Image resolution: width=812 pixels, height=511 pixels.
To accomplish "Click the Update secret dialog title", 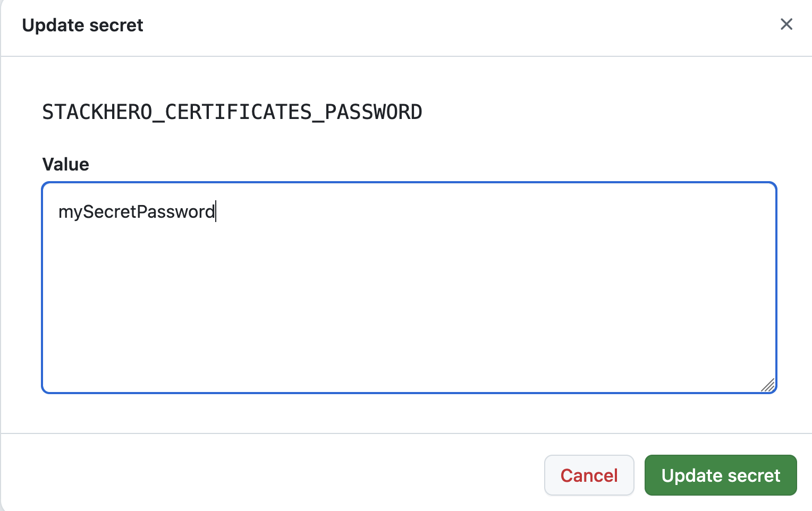I will (x=82, y=25).
